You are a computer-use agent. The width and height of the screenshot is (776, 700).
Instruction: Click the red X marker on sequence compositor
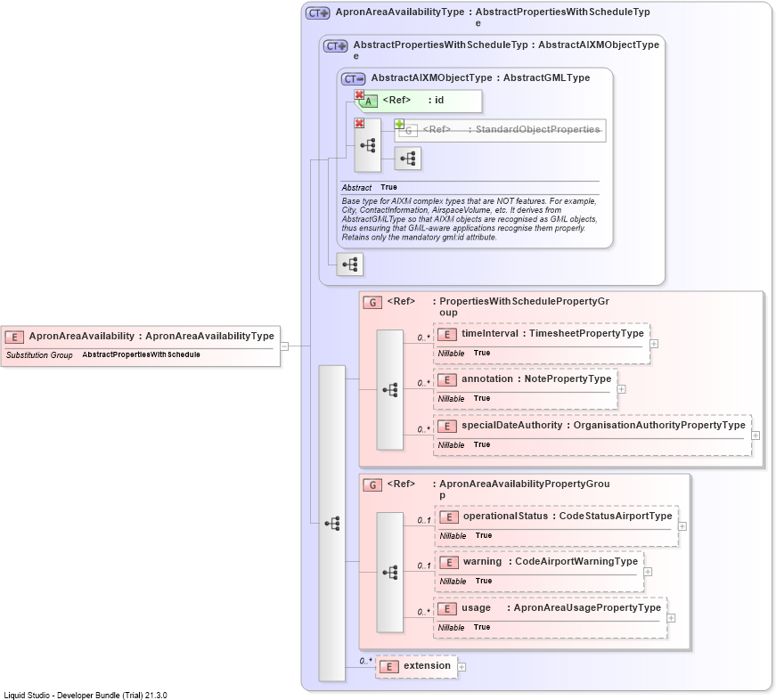point(359,123)
